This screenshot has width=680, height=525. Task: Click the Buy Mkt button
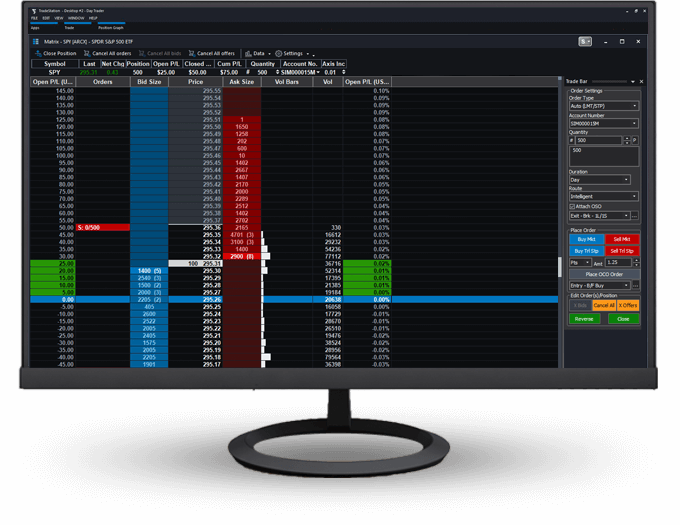pyautogui.click(x=586, y=239)
